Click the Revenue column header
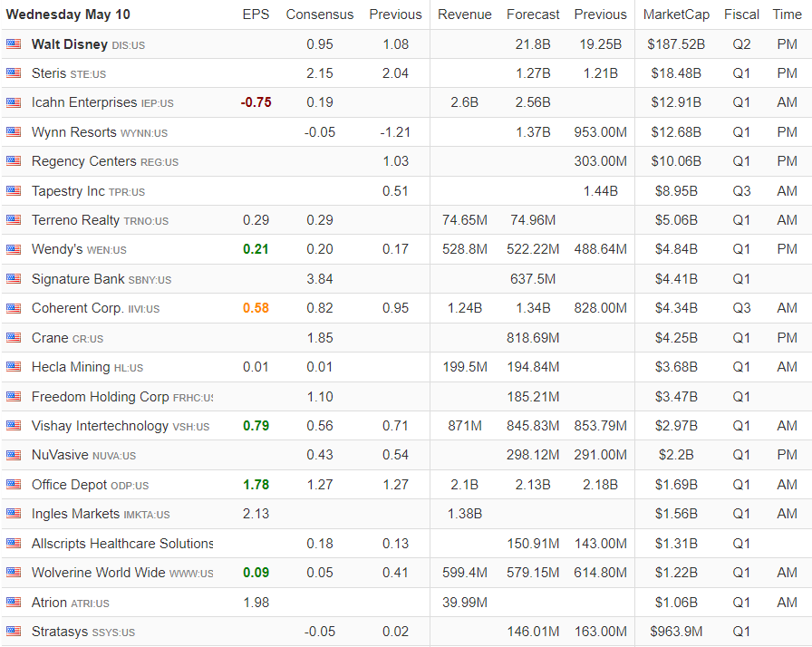This screenshot has width=812, height=647. point(465,14)
